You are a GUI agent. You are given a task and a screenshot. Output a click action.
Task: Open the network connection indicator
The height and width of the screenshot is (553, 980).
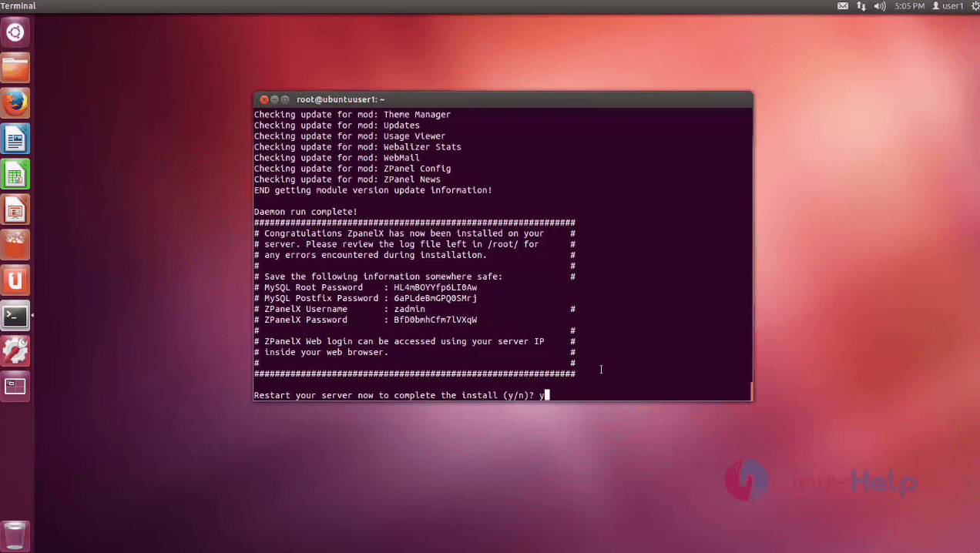click(861, 6)
